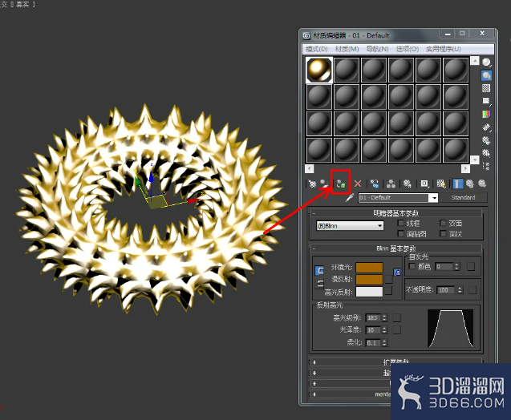Open the 模式(D) menu

click(316, 49)
